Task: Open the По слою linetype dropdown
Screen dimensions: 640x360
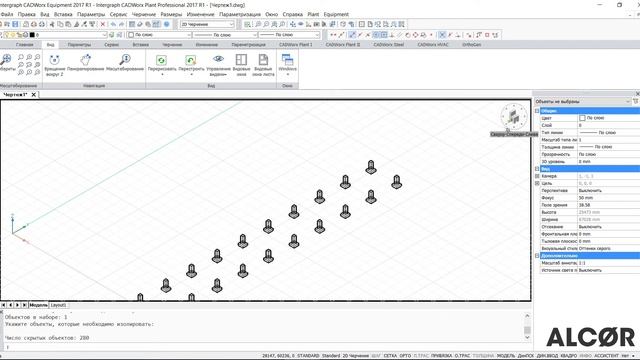Action: [225, 35]
